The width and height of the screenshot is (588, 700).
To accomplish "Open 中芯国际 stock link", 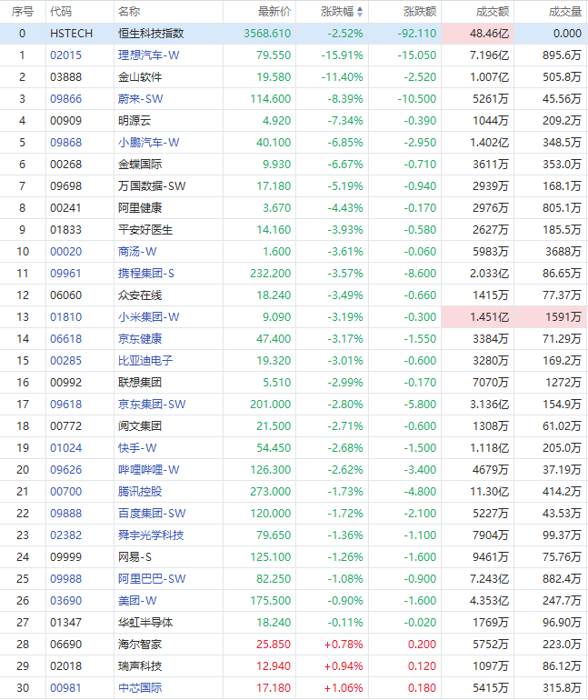I will [x=140, y=688].
